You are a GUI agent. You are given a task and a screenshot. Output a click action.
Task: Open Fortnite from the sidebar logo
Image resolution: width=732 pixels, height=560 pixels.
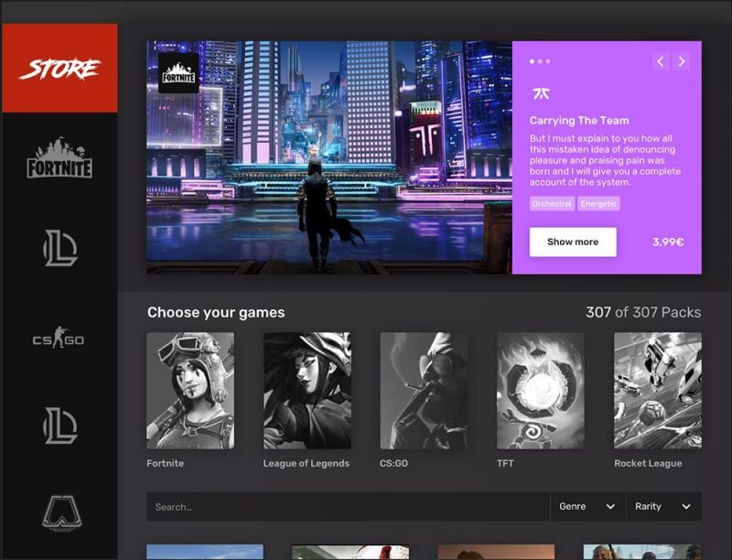pos(59,157)
